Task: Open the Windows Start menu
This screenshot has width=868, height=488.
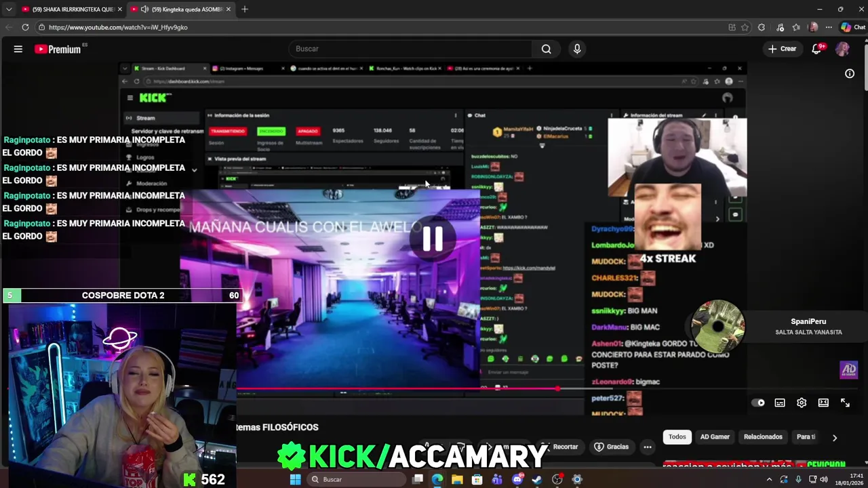Action: (295, 479)
